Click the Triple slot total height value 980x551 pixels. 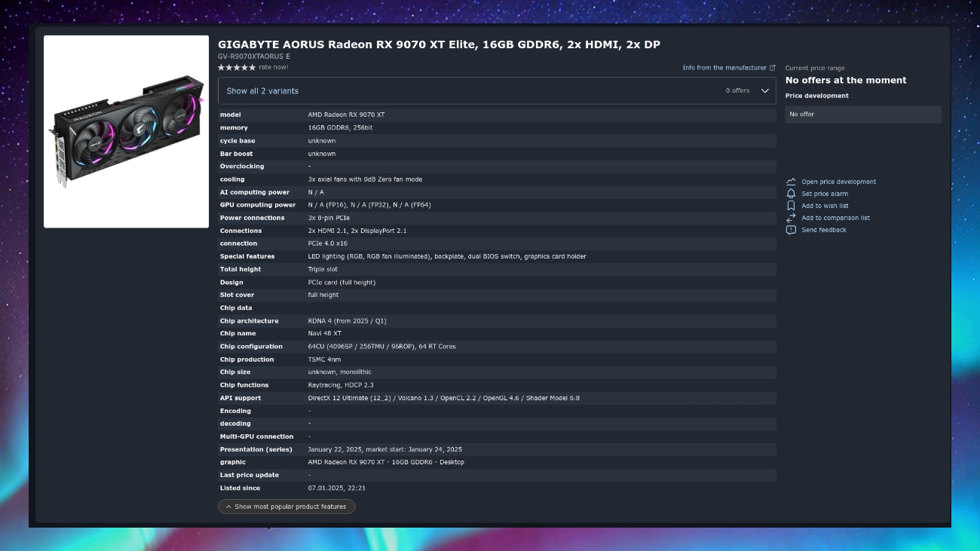[x=323, y=269]
